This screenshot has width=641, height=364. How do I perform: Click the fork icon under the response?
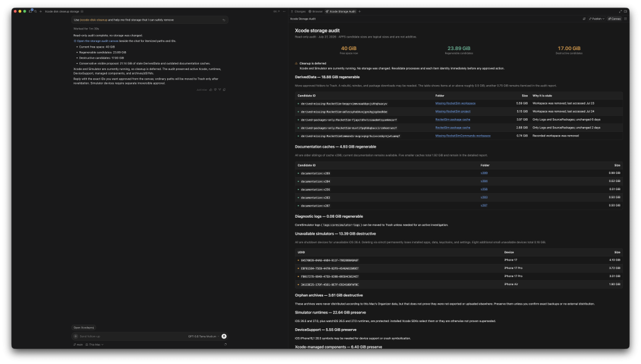point(220,89)
